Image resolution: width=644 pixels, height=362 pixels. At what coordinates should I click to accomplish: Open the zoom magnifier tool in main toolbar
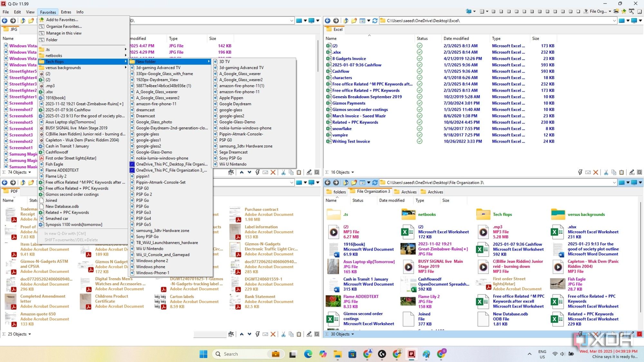[x=631, y=11]
